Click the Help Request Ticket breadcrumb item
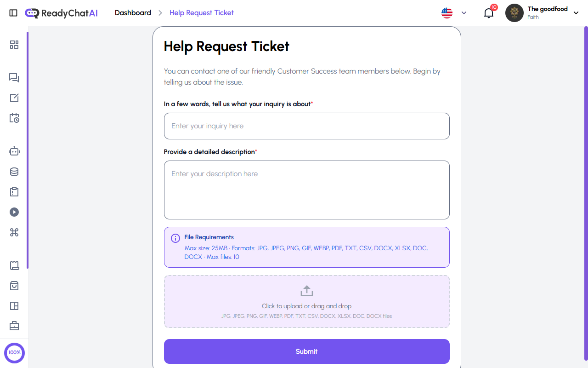 [201, 13]
